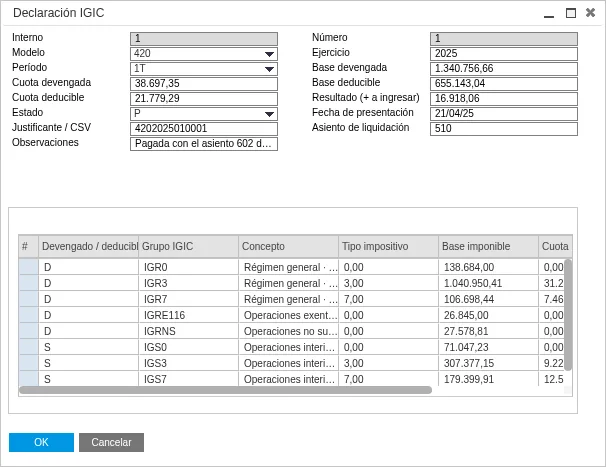
Task: Click base imponible value 71.047,23
Action: coord(489,347)
